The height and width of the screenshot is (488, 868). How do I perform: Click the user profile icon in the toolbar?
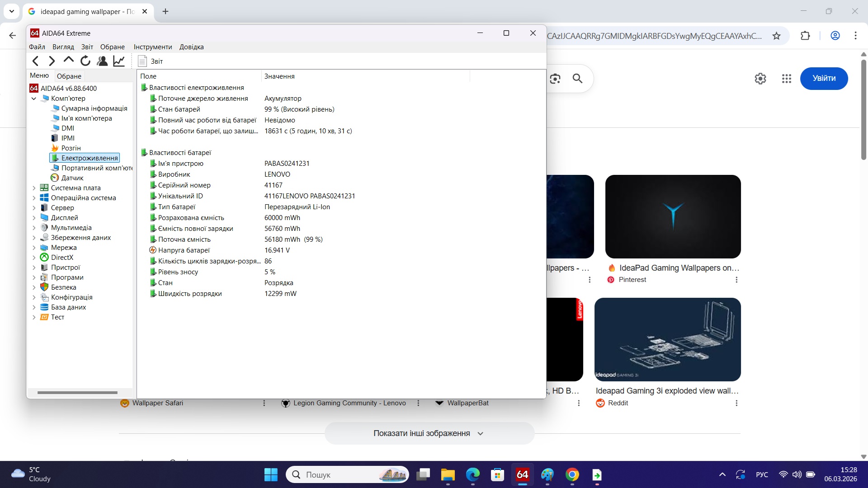tap(102, 61)
